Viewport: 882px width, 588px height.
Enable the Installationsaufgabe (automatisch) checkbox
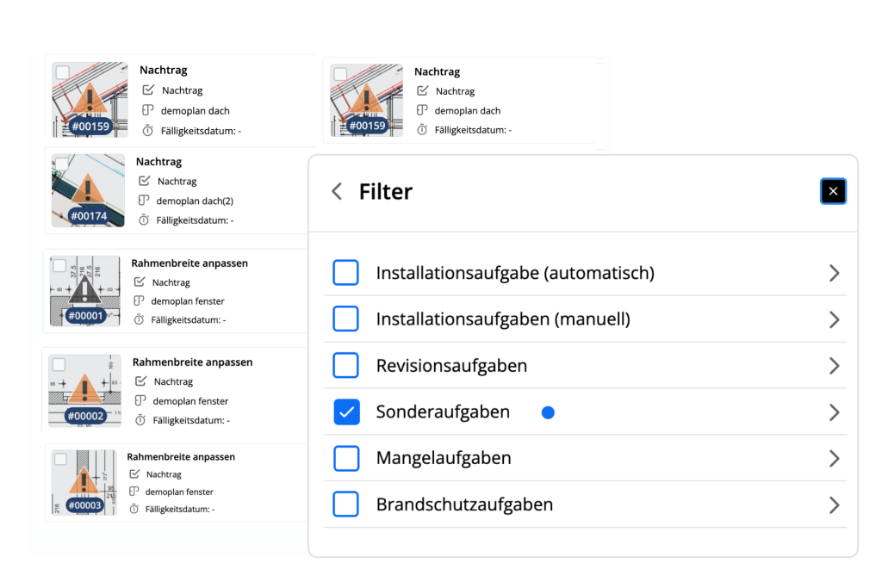click(346, 272)
